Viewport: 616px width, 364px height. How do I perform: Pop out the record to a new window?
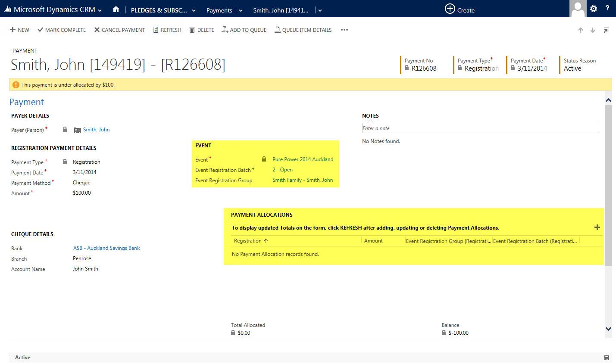click(607, 30)
